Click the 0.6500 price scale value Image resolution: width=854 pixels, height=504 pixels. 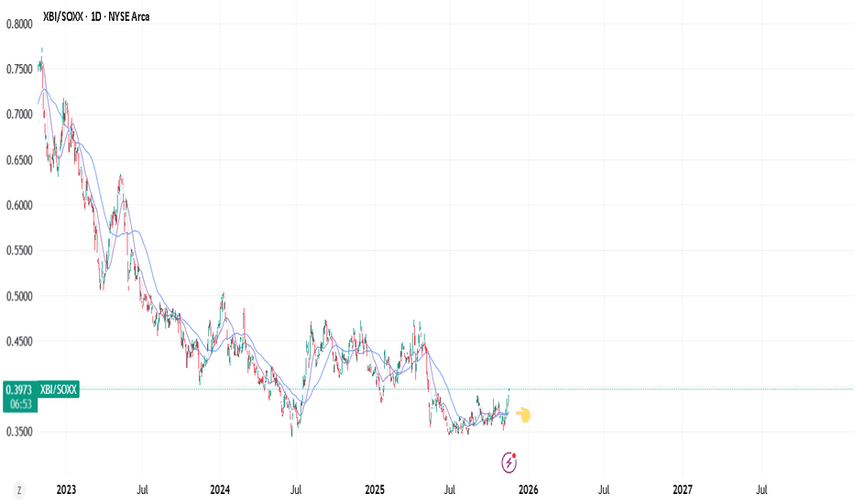(x=19, y=160)
